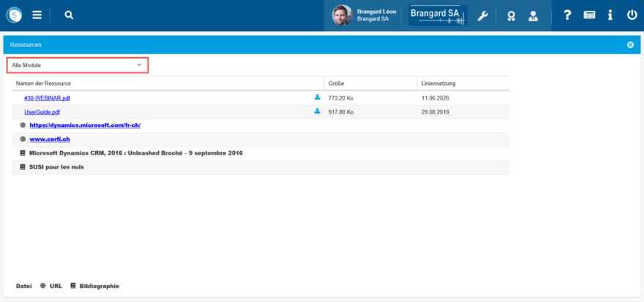Open the www.cerfi.ch link
644x302 pixels.
coord(50,139)
